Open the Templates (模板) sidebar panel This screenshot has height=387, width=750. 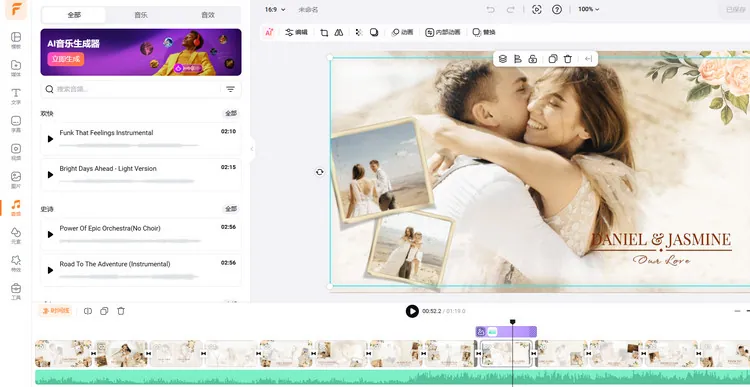[x=16, y=41]
